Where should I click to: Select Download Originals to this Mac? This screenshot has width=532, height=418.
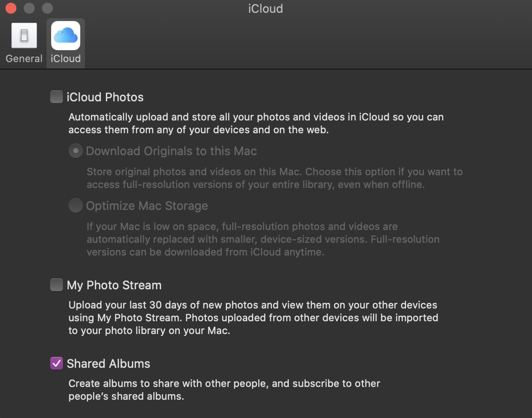[x=75, y=151]
